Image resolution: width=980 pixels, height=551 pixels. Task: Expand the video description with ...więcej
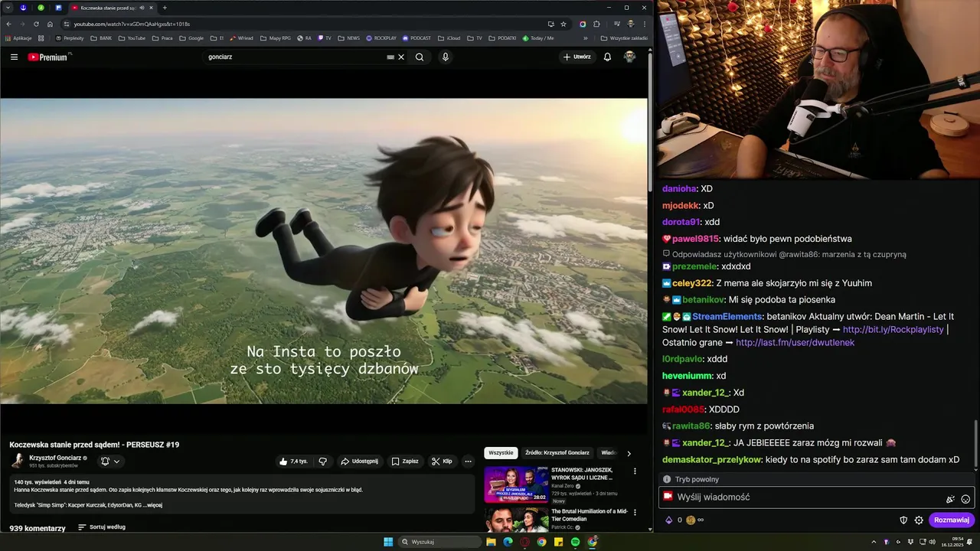click(152, 505)
